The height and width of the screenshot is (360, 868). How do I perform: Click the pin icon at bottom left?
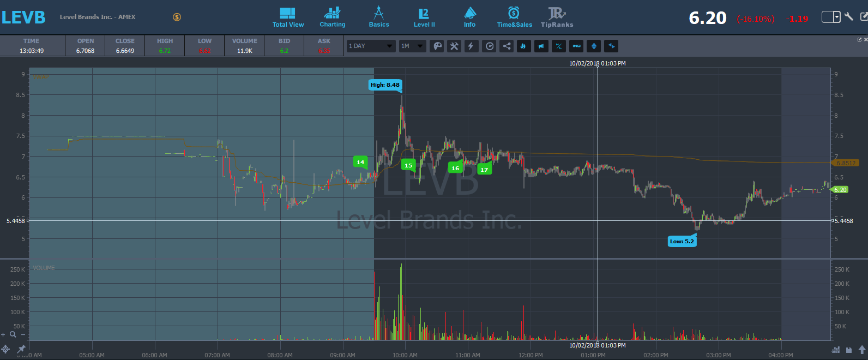[x=21, y=349]
